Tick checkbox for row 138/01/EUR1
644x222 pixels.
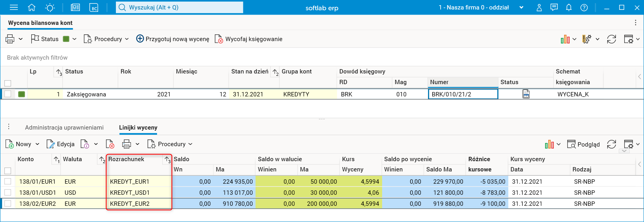click(x=8, y=181)
